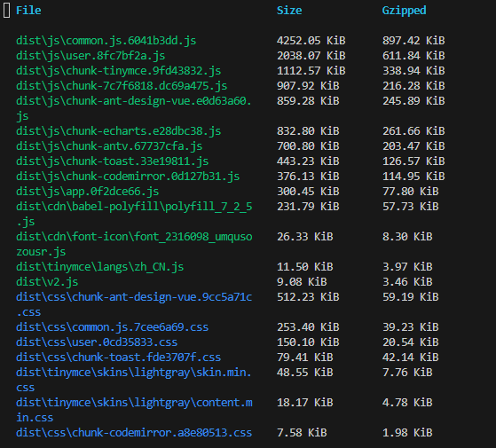Click chunk-ant-design-vue.e0d63a60 js file path
This screenshot has width=496, height=448.
134,108
